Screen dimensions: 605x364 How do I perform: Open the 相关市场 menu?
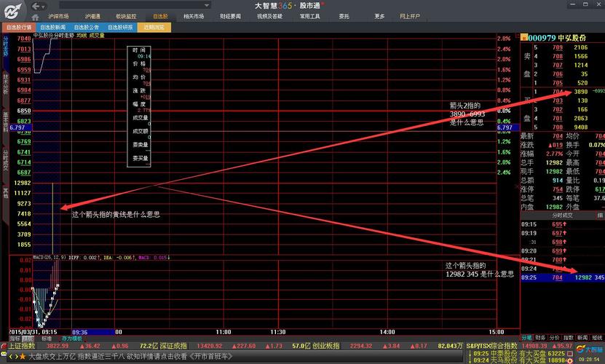[194, 16]
